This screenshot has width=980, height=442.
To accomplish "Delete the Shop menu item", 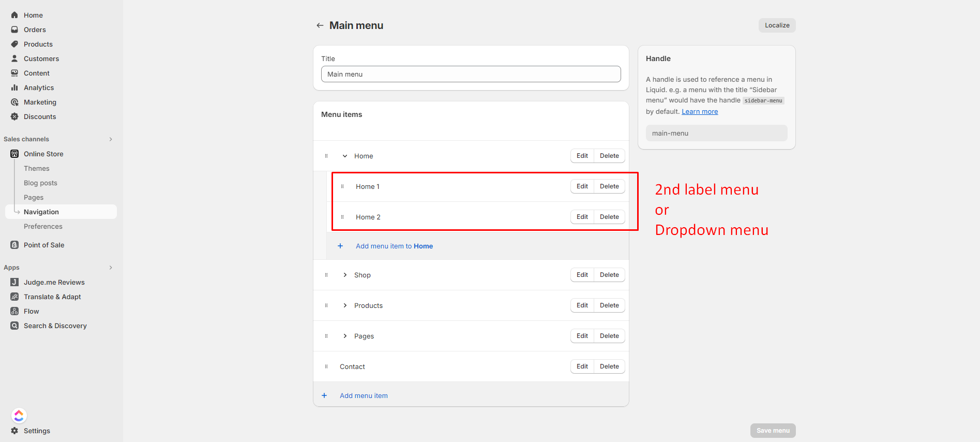I will [x=609, y=275].
